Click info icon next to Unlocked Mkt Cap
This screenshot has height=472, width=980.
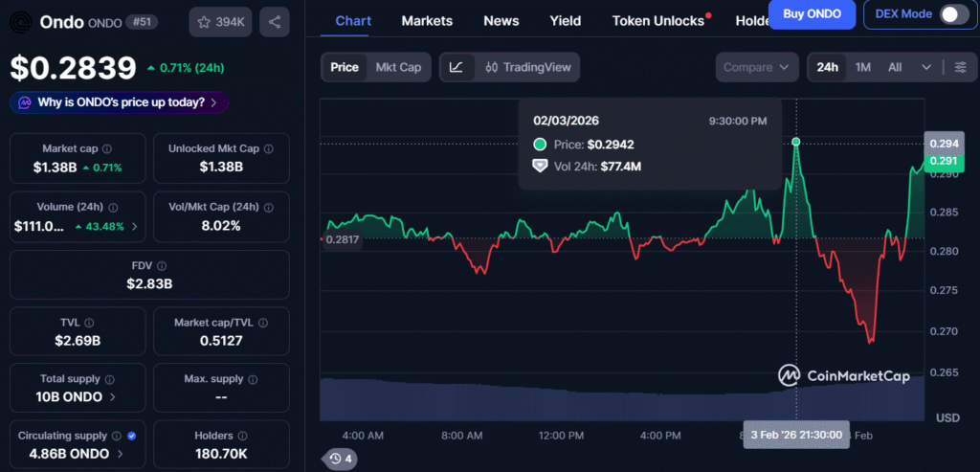point(268,148)
